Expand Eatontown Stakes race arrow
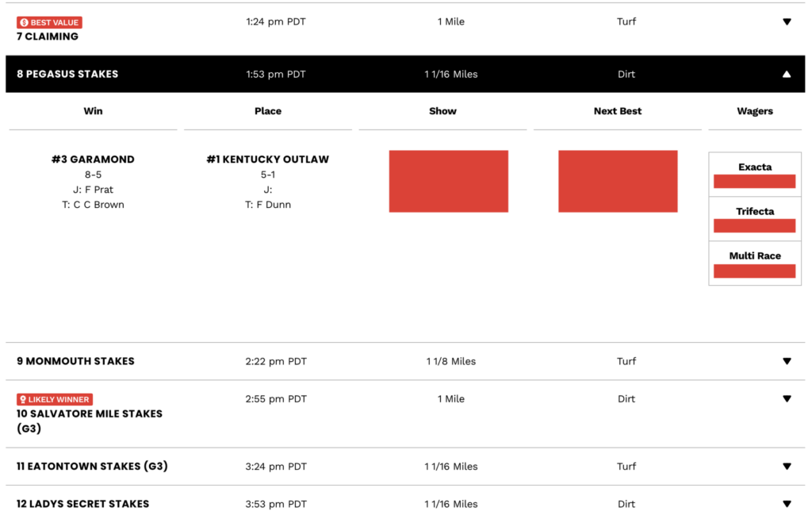This screenshot has height=519, width=812. pos(787,466)
